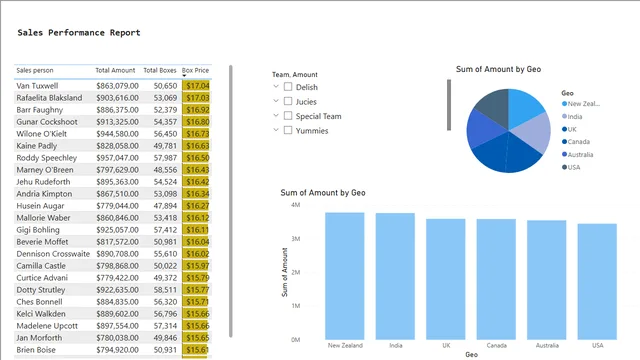640x360 pixels.
Task: Select the Van Tuxwell row name
Action: pyautogui.click(x=37, y=86)
